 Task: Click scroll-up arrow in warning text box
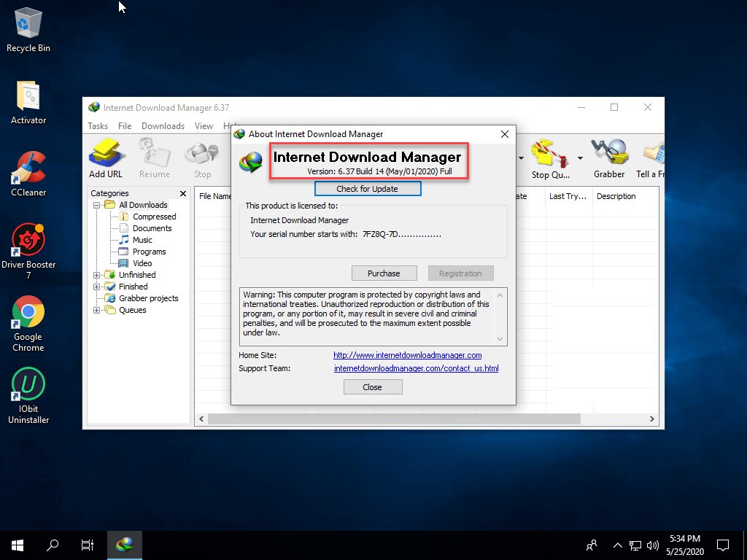pyautogui.click(x=500, y=295)
